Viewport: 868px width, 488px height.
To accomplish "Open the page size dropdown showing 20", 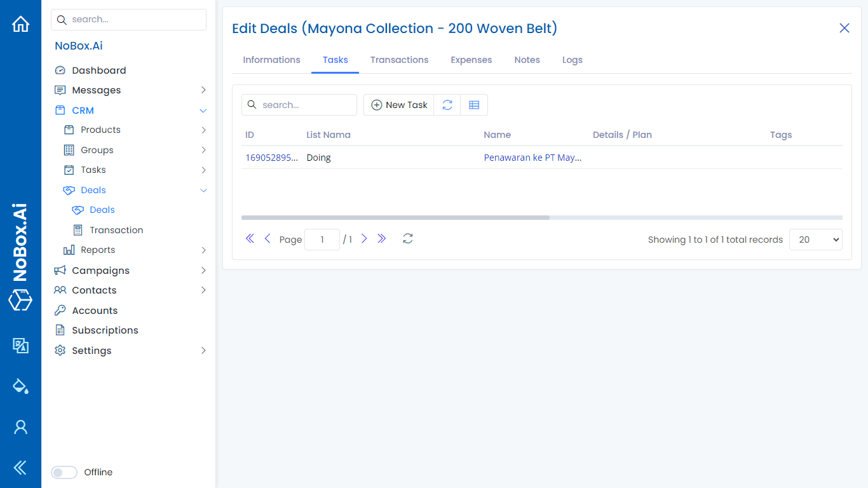I will (815, 240).
